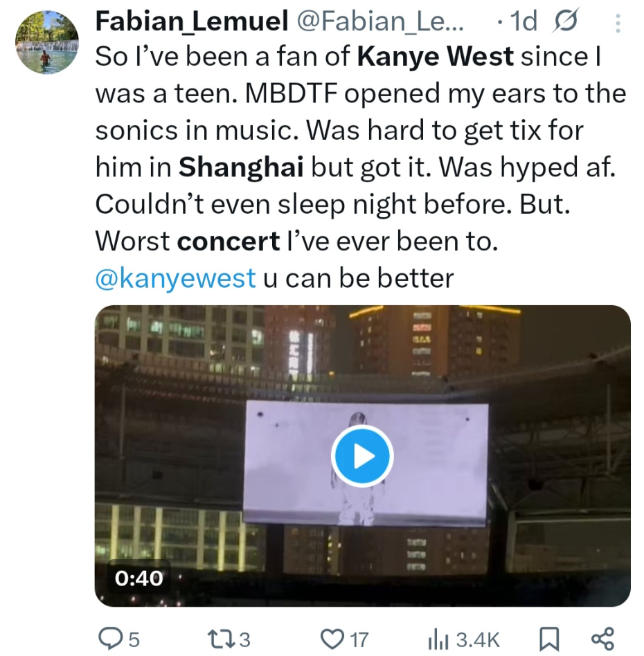Viewport: 644px width, 656px height.
Task: Play the concert video
Action: [x=362, y=456]
